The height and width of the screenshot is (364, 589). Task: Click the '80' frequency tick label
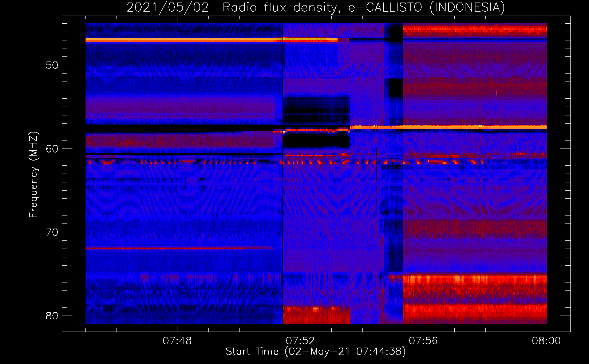(x=52, y=316)
